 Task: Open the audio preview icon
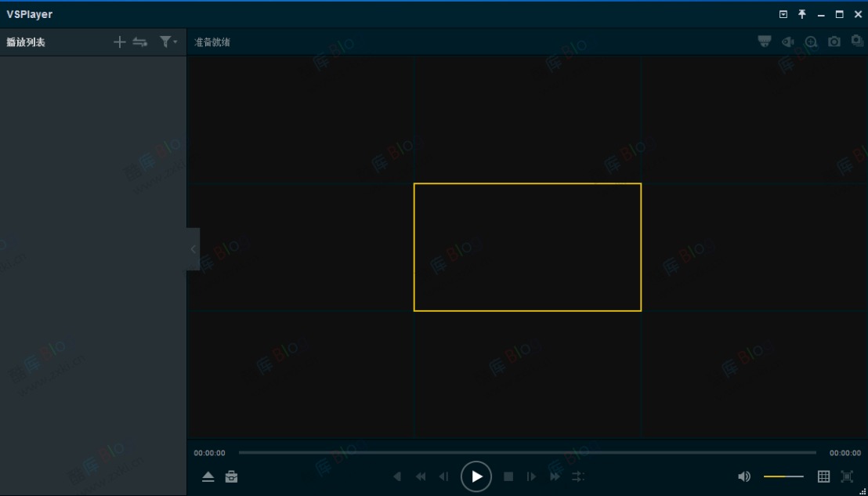pyautogui.click(x=787, y=42)
